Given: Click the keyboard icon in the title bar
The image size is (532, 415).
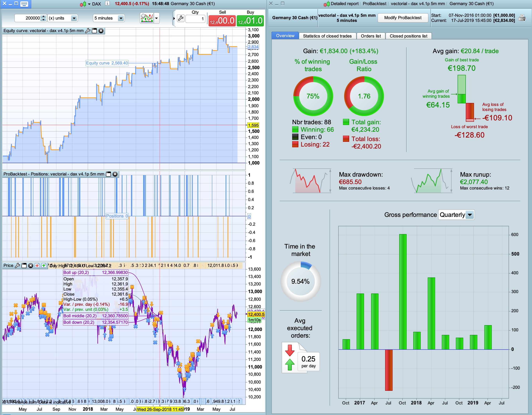Looking at the screenshot, I should coord(24,4).
